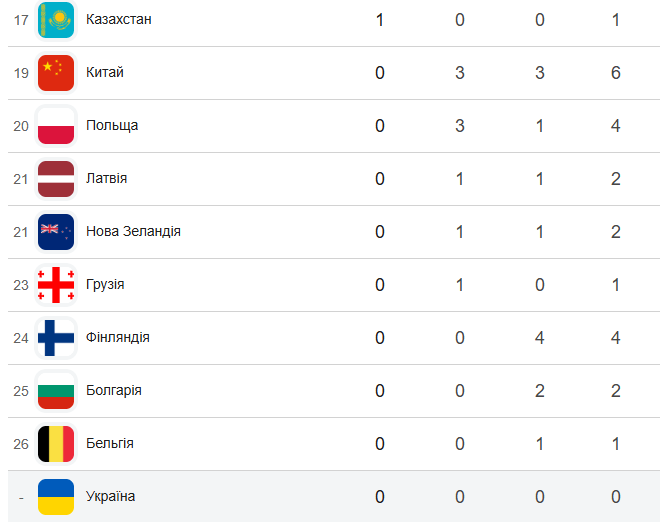Image resolution: width=664 pixels, height=527 pixels.
Task: Click the Georgia flag icon
Action: pos(56,284)
